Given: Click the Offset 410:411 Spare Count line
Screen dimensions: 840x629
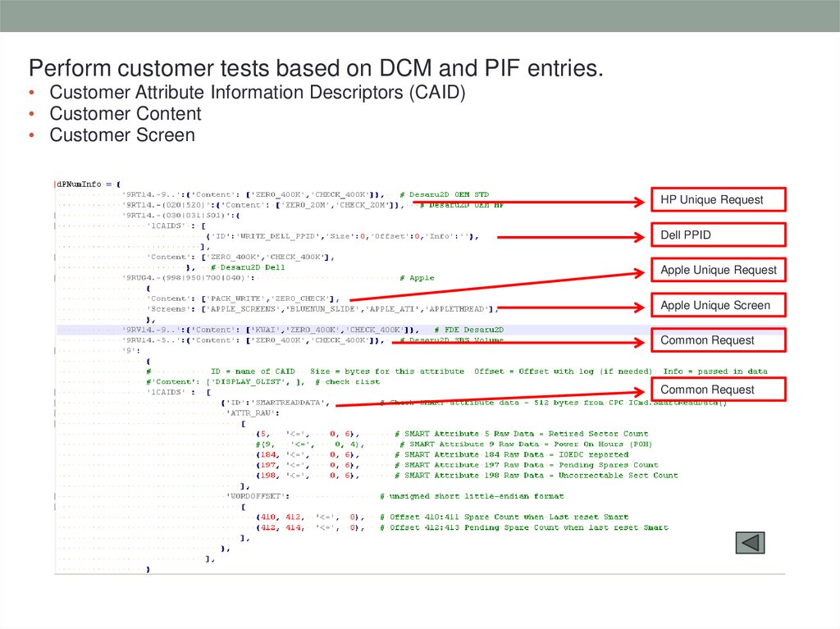Looking at the screenshot, I should (x=442, y=517).
